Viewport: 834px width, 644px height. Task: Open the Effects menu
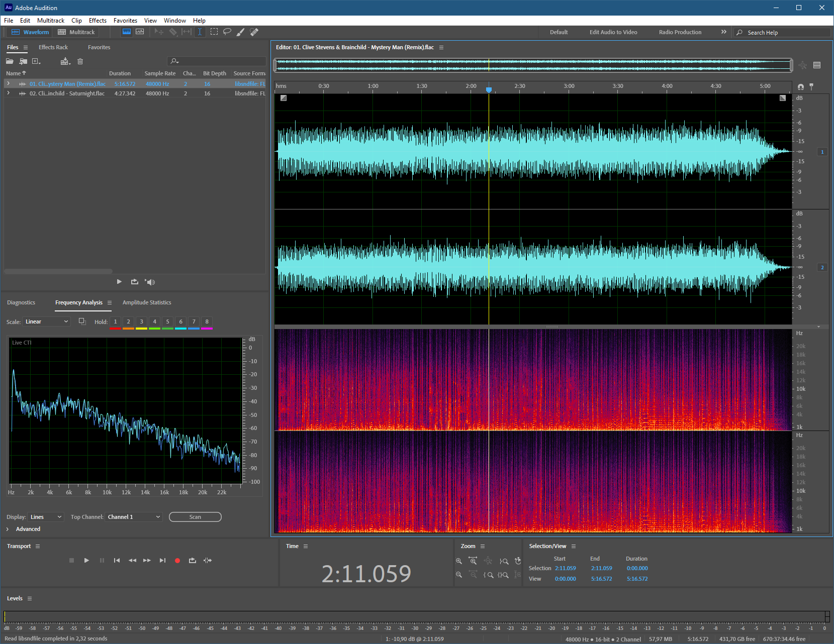point(98,21)
